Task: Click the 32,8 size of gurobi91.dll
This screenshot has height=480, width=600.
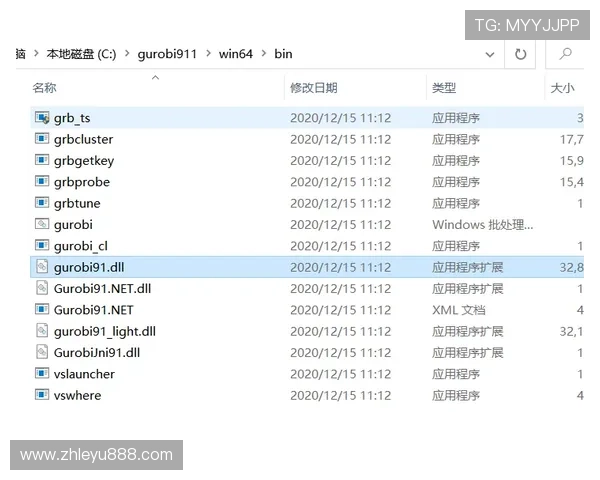Action: point(572,268)
